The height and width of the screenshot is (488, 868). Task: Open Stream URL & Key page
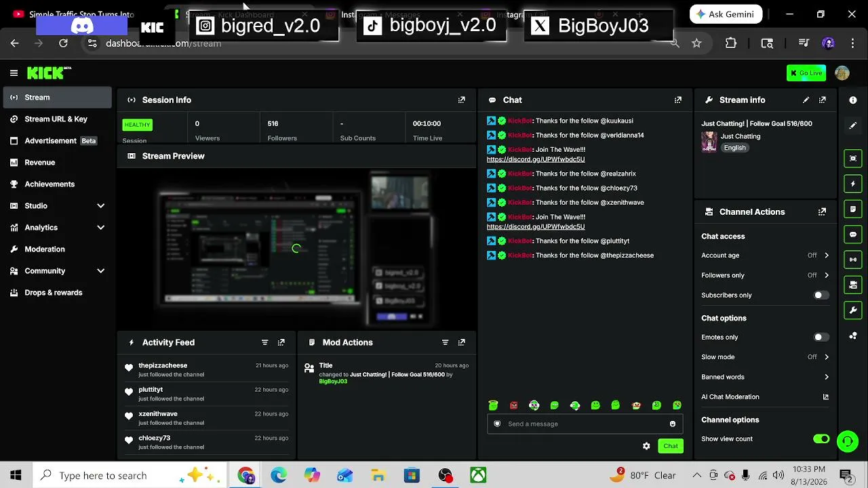[57, 119]
